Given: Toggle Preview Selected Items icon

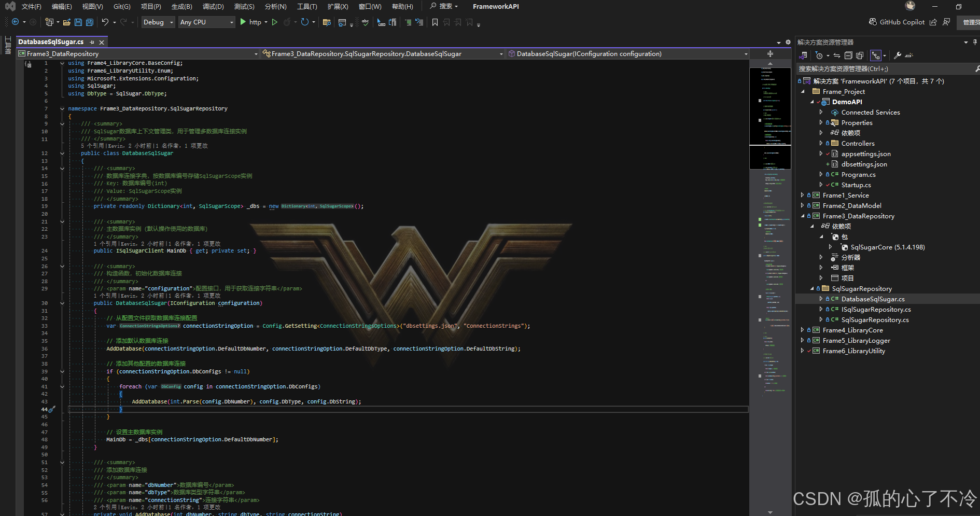Looking at the screenshot, I should pos(909,55).
